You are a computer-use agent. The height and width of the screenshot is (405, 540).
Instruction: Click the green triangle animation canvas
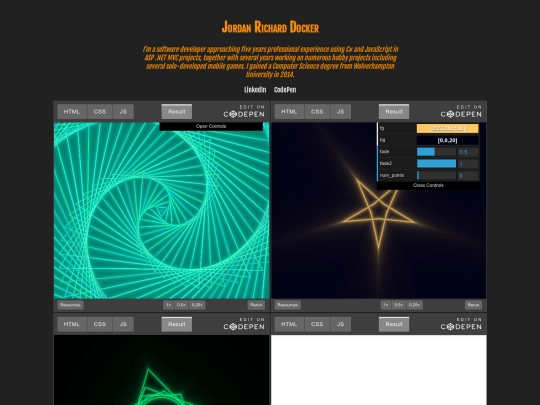pyautogui.click(x=162, y=370)
